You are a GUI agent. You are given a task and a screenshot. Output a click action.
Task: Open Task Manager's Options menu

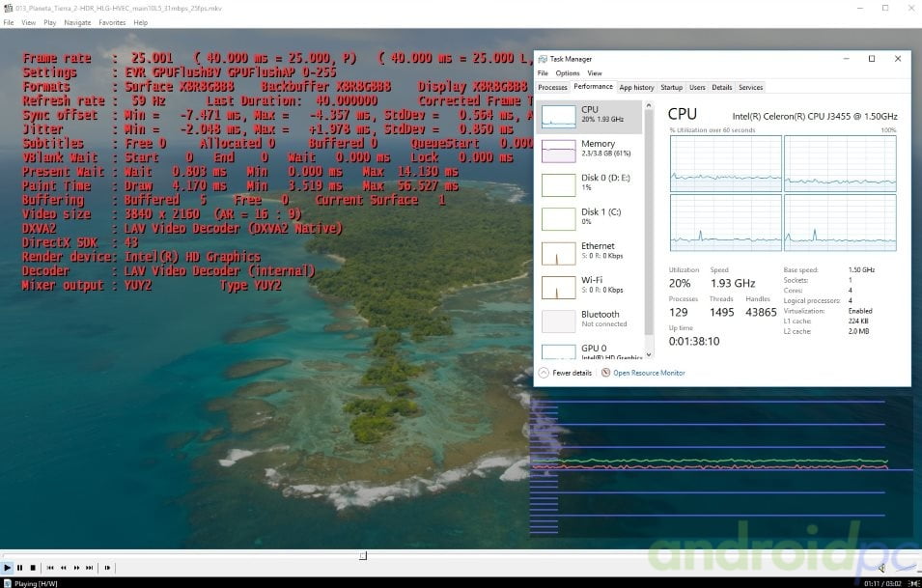568,73
